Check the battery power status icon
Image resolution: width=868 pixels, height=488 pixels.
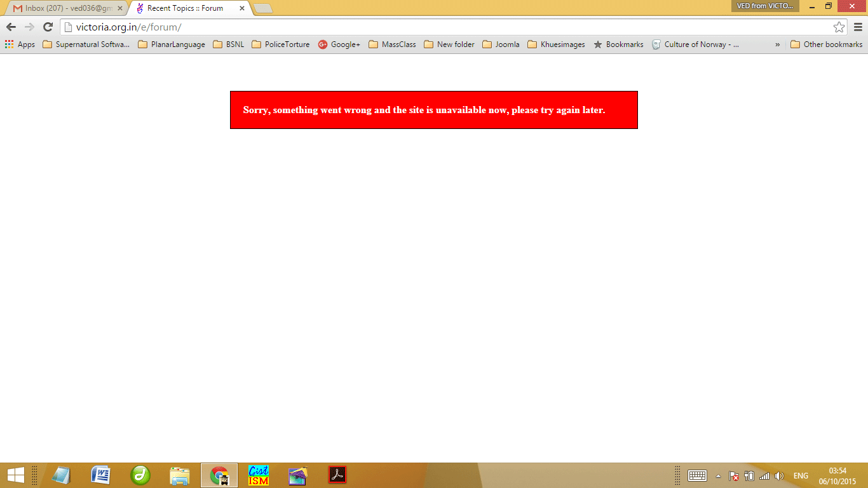coord(749,475)
